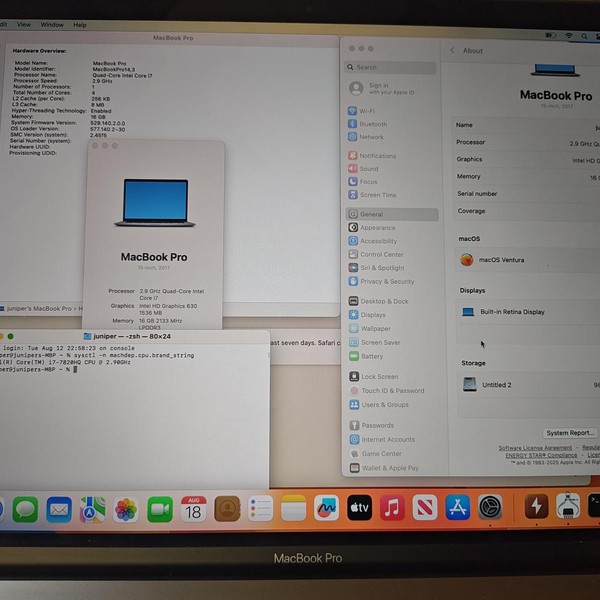Click the Built-in Retina Display row
600x600 pixels.
(x=528, y=312)
